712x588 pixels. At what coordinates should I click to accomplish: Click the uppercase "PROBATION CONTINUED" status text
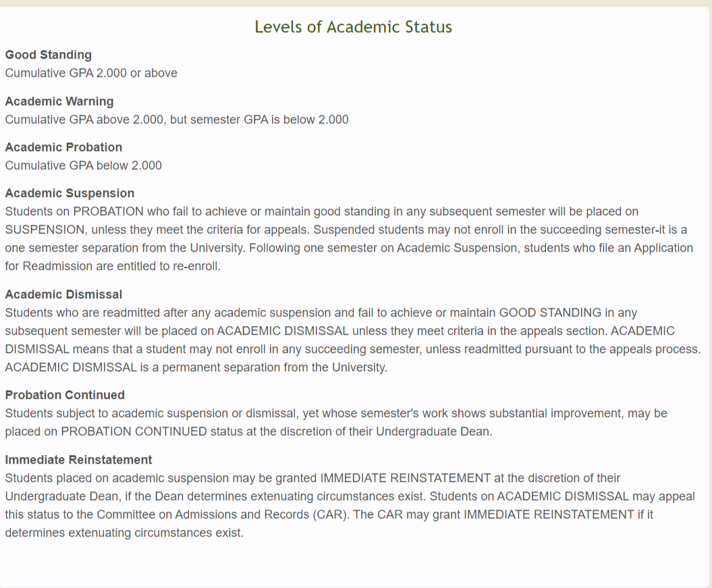tap(134, 431)
